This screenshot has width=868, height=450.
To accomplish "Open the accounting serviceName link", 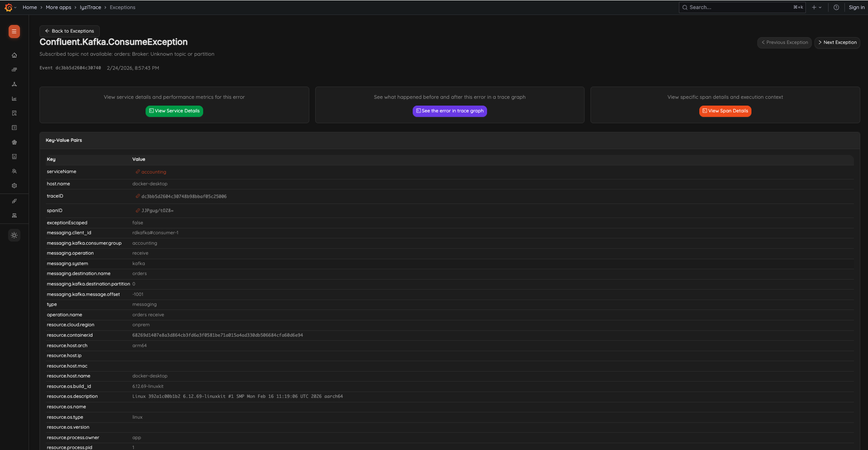I will (x=151, y=172).
